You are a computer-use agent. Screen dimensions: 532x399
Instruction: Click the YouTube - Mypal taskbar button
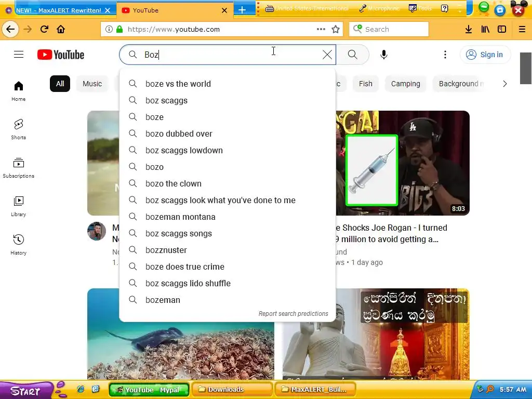pyautogui.click(x=149, y=390)
